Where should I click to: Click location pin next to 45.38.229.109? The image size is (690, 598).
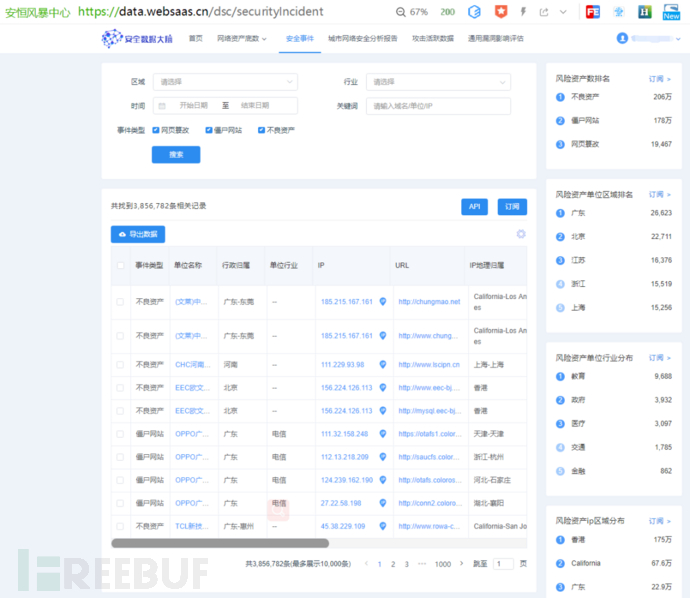click(x=383, y=526)
